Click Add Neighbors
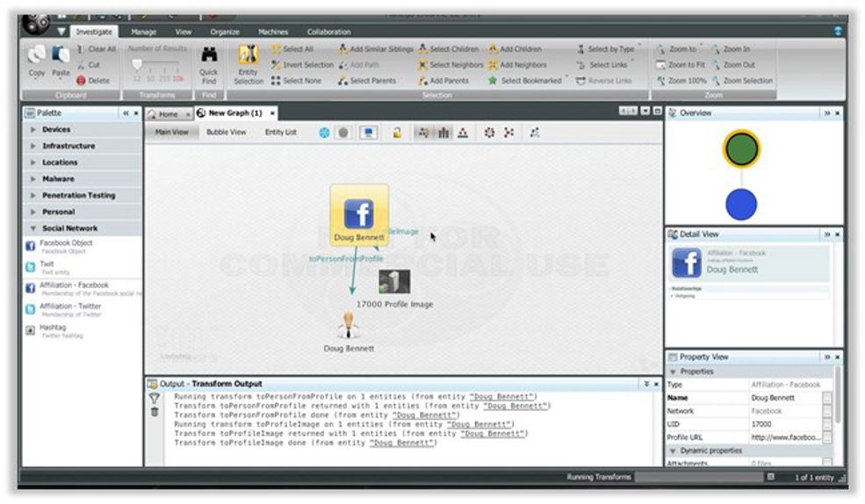Viewport: 865px width, 504px height. (x=517, y=64)
